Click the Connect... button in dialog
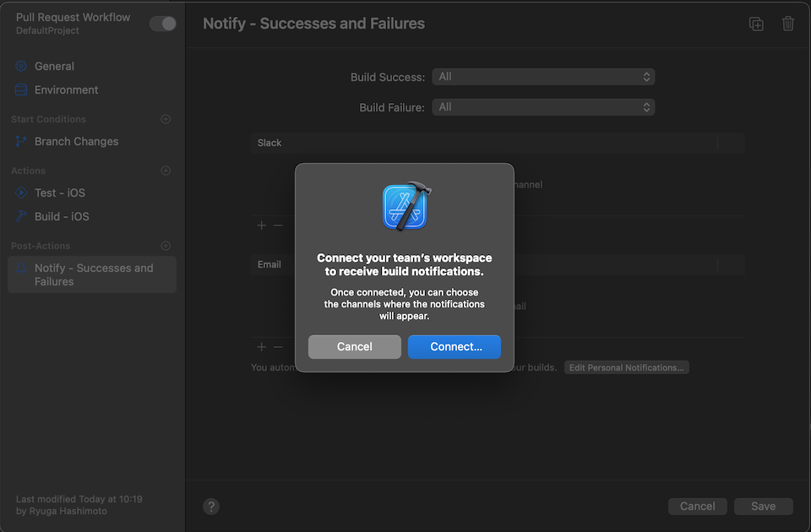811x532 pixels. [x=454, y=347]
